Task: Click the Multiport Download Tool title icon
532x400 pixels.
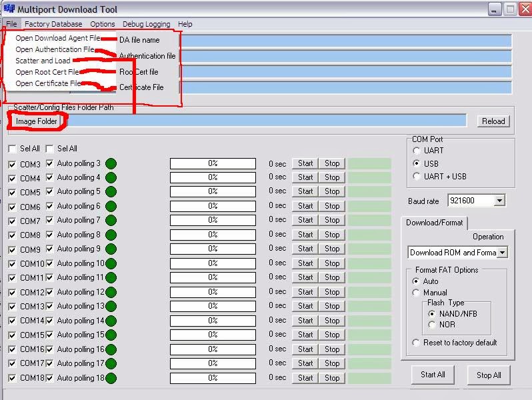Action: coord(9,9)
